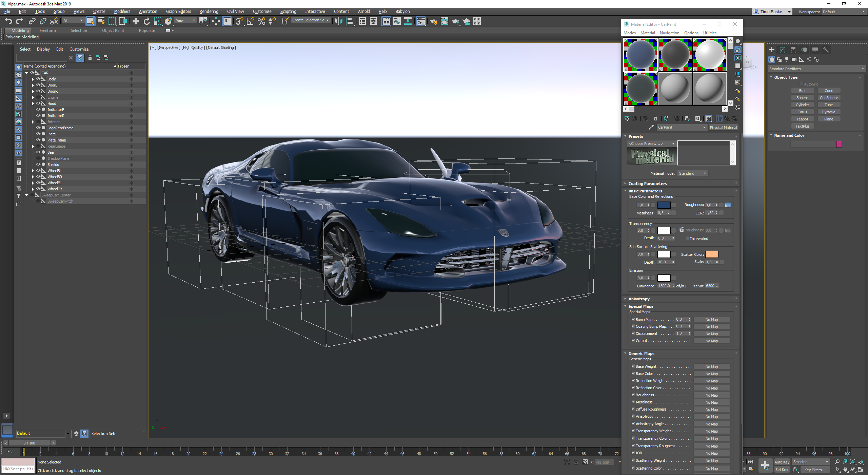This screenshot has width=868, height=475.
Task: Expand the Coating Parameters rollout
Action: click(647, 184)
